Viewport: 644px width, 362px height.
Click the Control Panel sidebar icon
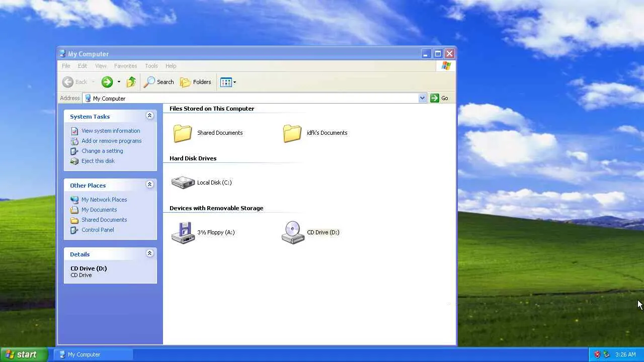(x=74, y=230)
